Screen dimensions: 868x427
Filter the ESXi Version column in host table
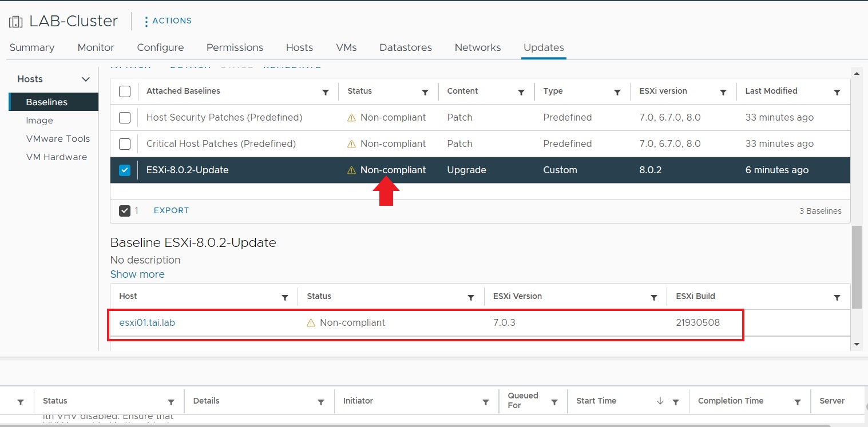tap(654, 297)
